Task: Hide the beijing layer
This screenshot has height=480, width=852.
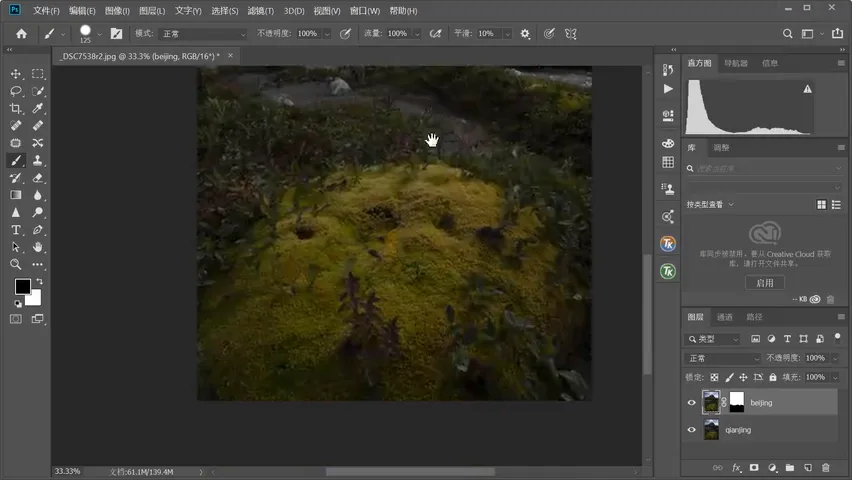Action: click(x=691, y=403)
